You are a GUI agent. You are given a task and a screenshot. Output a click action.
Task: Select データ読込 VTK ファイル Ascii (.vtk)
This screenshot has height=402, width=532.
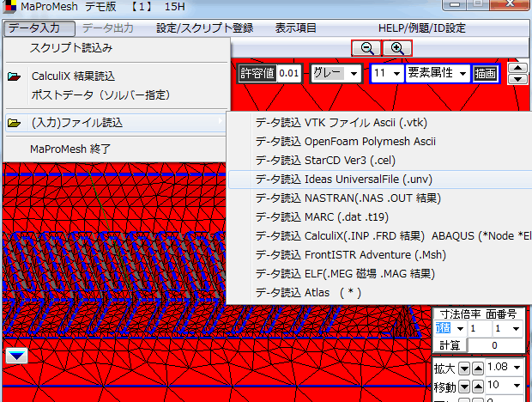click(380, 123)
